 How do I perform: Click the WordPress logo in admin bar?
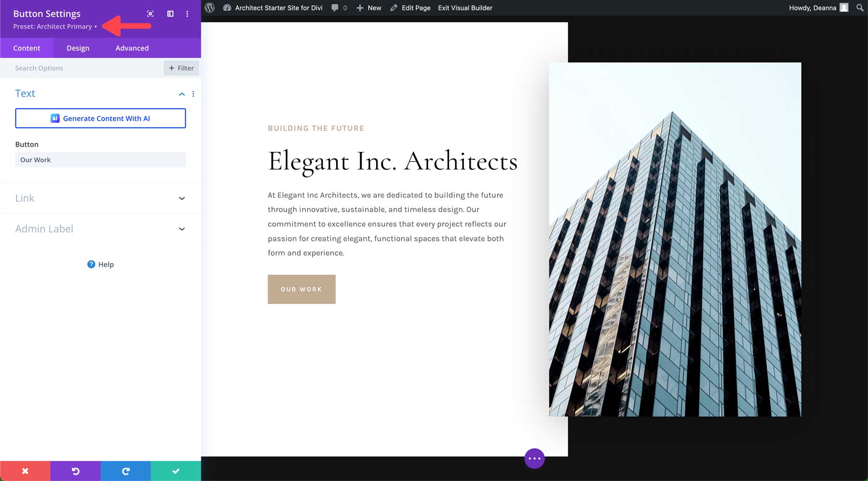pyautogui.click(x=209, y=8)
